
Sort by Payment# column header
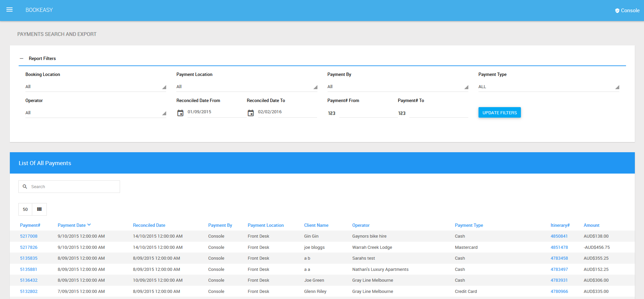pos(30,225)
